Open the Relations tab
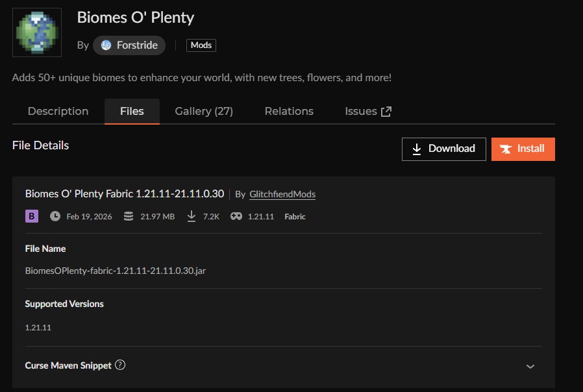This screenshot has height=392, width=583. coord(289,112)
